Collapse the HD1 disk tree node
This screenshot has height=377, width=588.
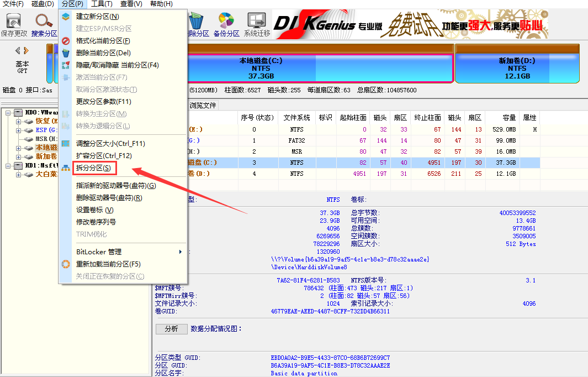click(x=8, y=166)
